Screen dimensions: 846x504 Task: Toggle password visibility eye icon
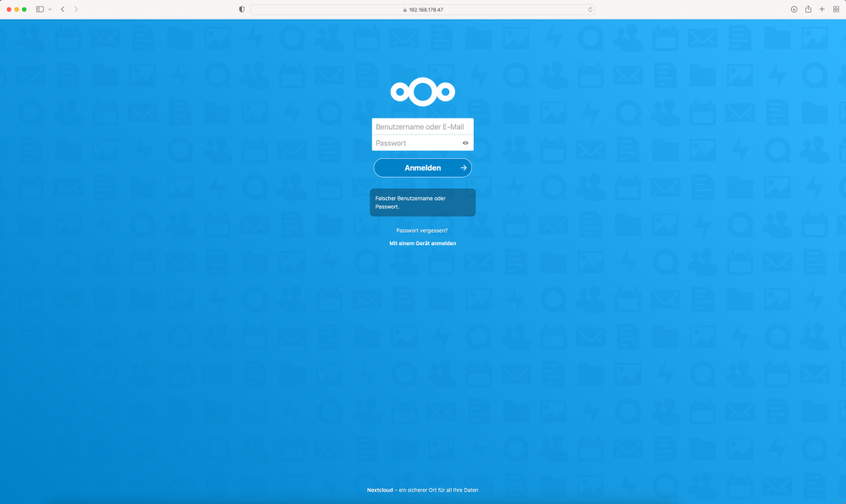[x=465, y=143]
